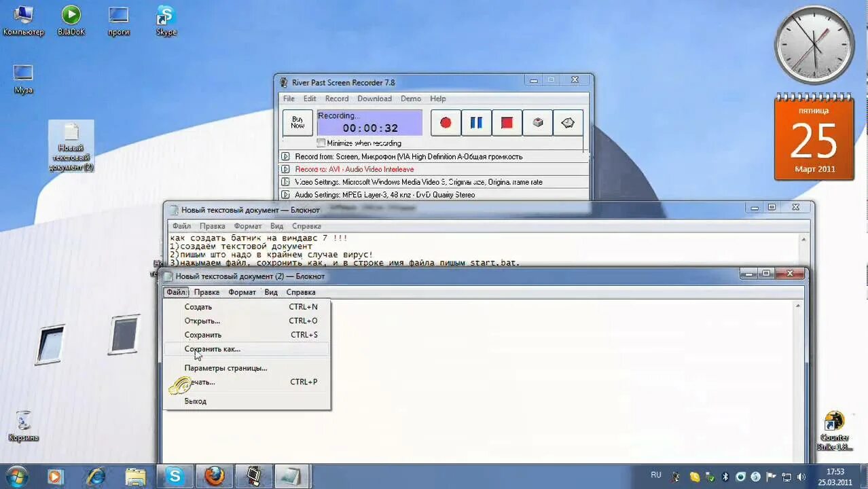
Task: Click the River Past microphone title icon
Action: pyautogui.click(x=284, y=82)
